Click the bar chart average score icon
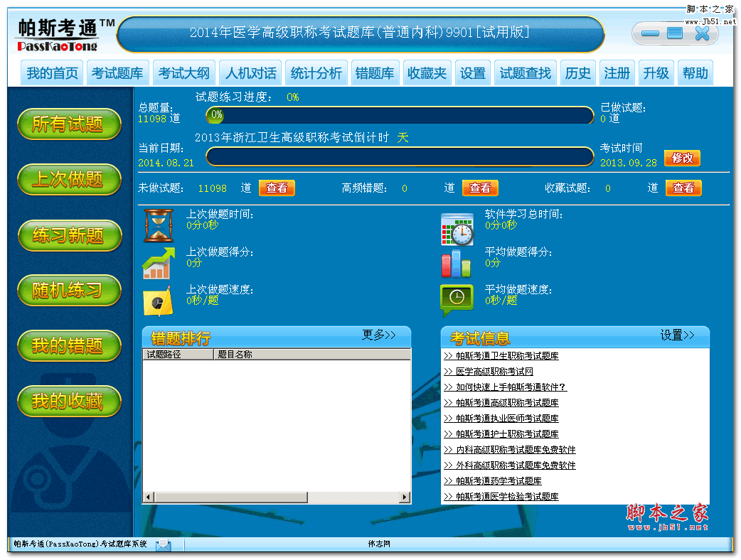Viewport: 741px width, 560px height. point(456,264)
